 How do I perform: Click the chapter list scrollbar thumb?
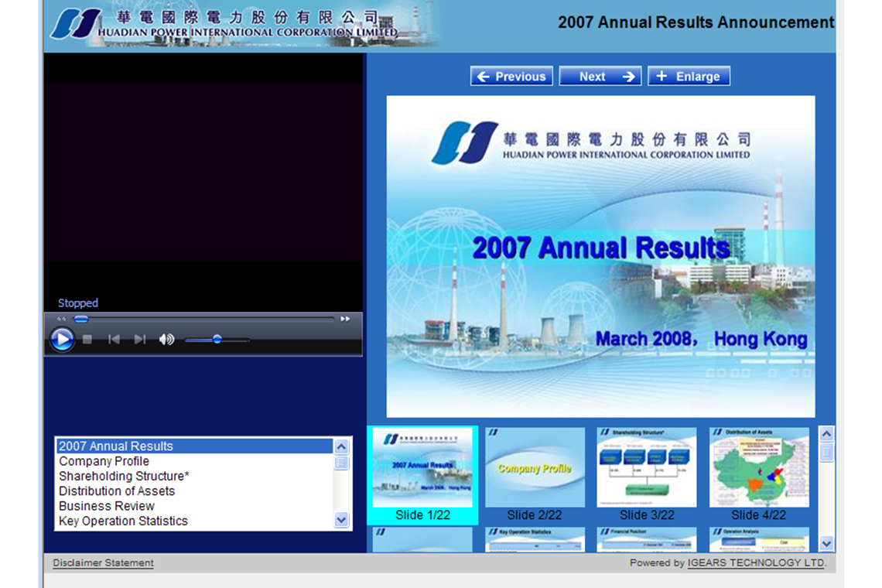(341, 463)
